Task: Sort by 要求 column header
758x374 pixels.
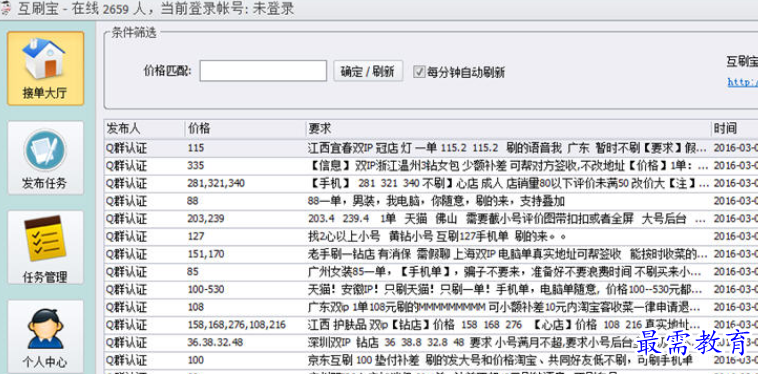Action: [509, 129]
